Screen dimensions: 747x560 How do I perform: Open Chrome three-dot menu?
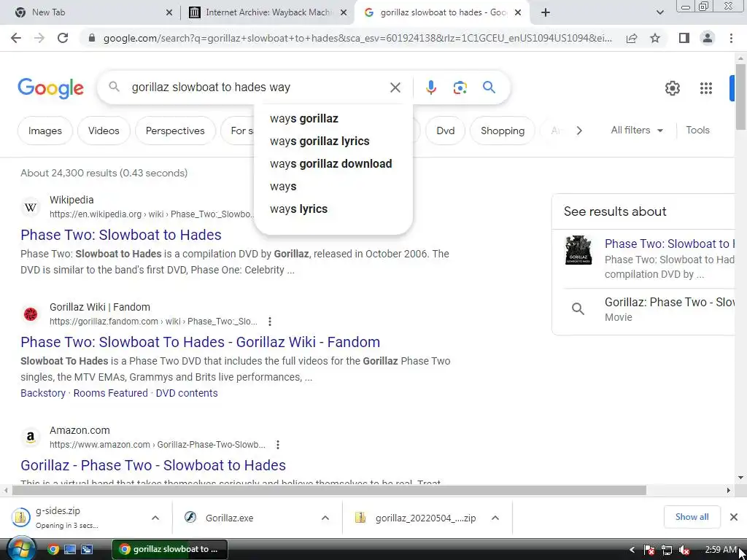point(731,38)
